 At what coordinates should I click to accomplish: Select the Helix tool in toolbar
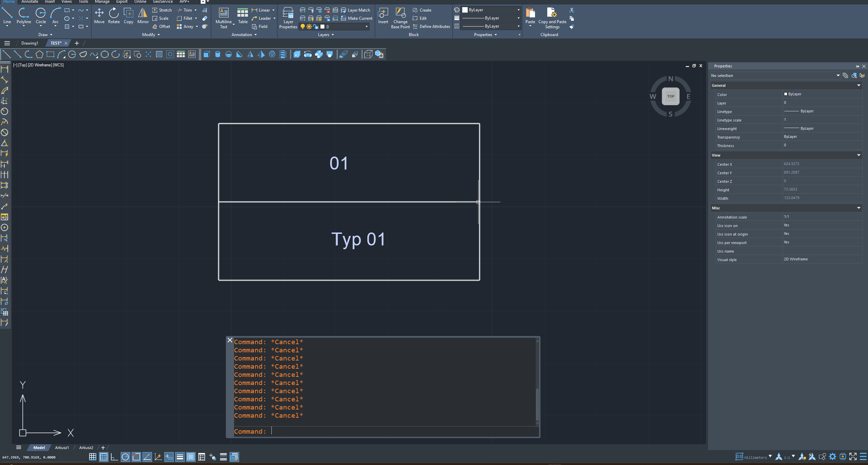click(283, 54)
